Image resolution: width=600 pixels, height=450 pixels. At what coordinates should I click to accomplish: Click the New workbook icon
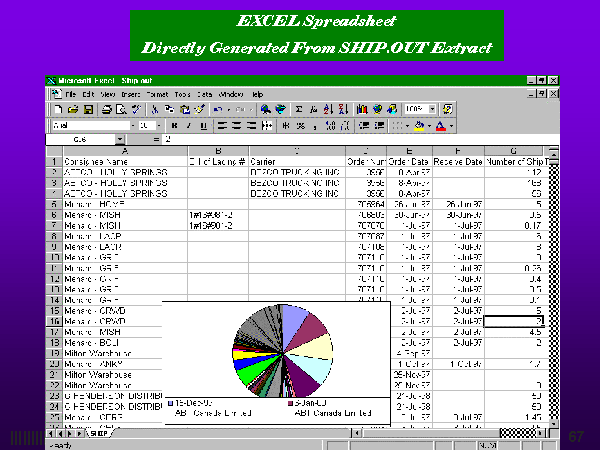coord(59,109)
